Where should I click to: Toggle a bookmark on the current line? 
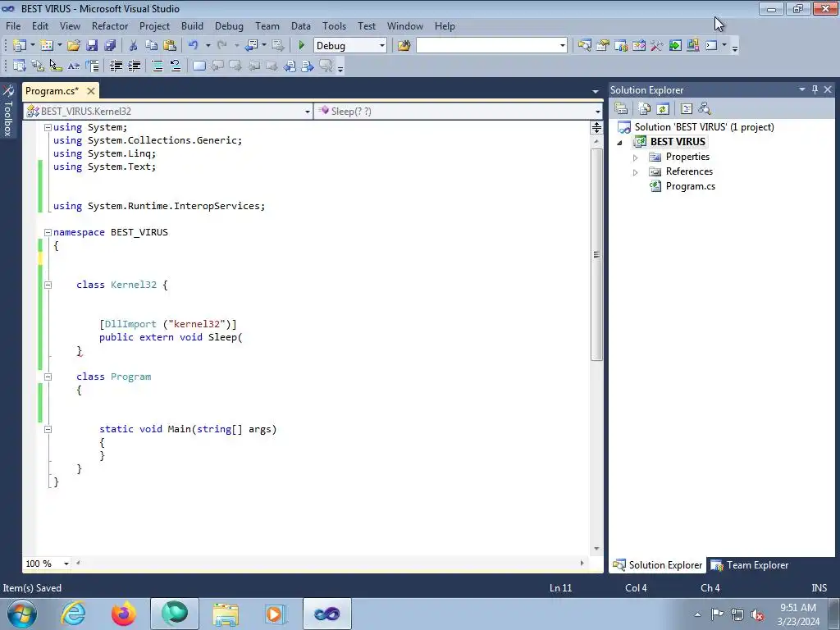coord(199,66)
